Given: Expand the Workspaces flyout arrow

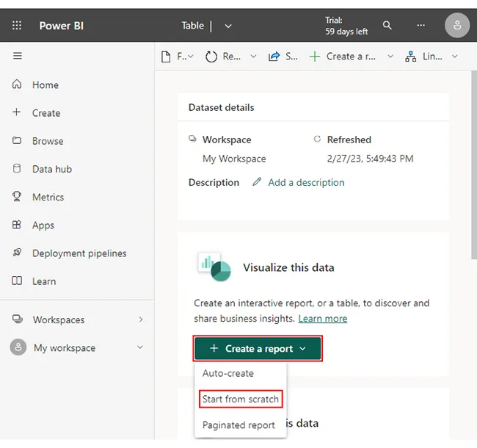Looking at the screenshot, I should tap(140, 320).
